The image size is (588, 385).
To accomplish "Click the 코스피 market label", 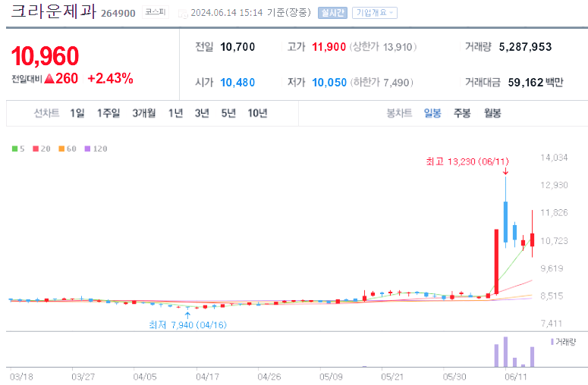I will (156, 12).
